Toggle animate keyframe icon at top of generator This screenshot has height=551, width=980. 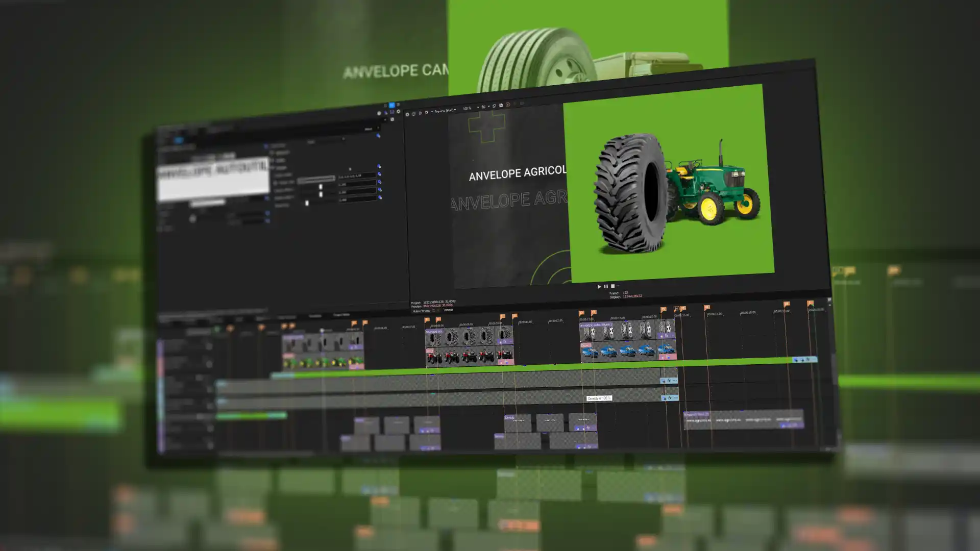(378, 136)
